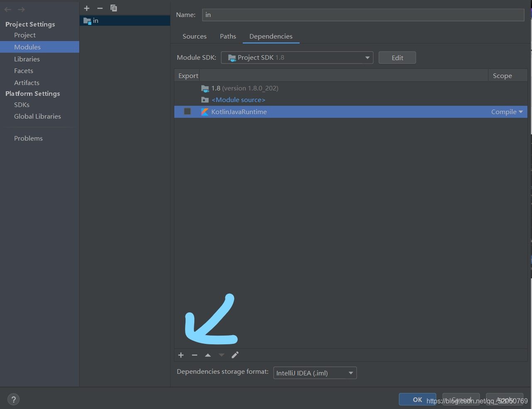Click the module source folder icon
Viewport: 532px width, 409px height.
coord(205,100)
